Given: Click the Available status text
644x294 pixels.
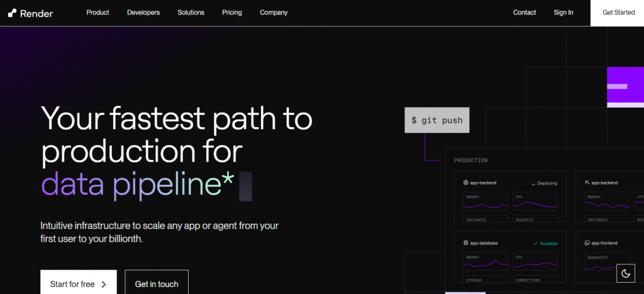Looking at the screenshot, I should 548,244.
